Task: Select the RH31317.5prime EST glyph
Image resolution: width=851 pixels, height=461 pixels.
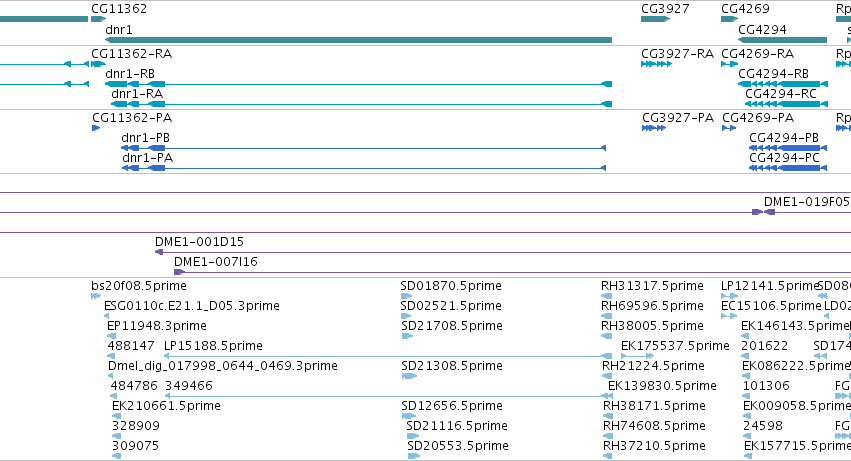Action: click(x=606, y=296)
